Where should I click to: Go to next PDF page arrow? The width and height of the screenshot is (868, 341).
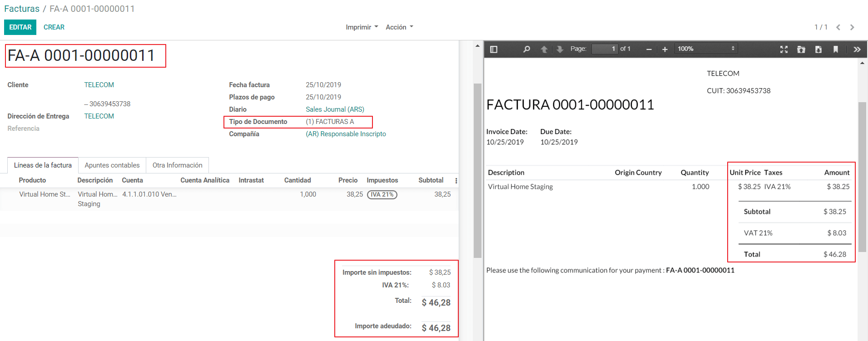click(560, 49)
